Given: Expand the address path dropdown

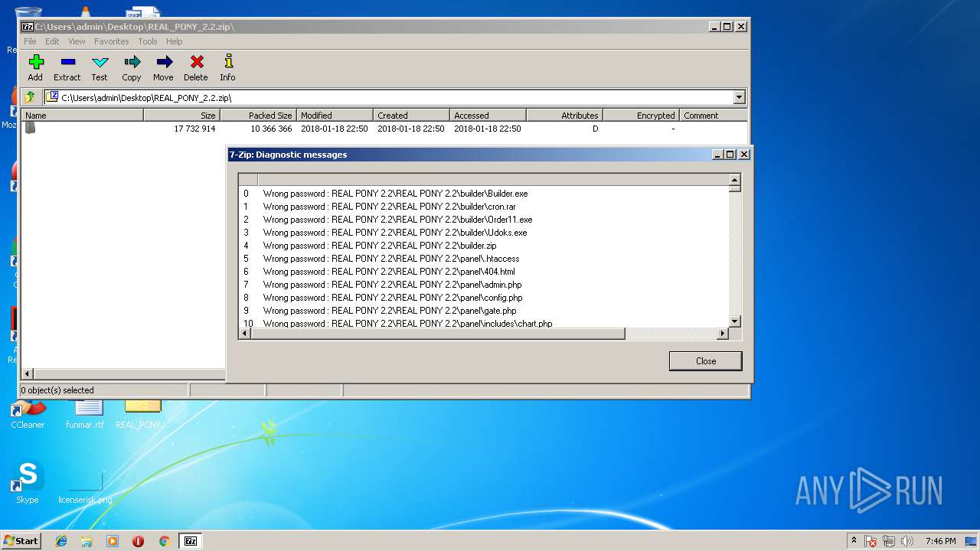Looking at the screenshot, I should (x=739, y=97).
